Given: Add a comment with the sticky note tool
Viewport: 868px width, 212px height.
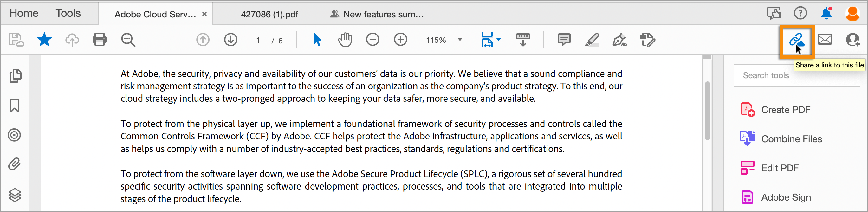Looking at the screenshot, I should point(564,40).
